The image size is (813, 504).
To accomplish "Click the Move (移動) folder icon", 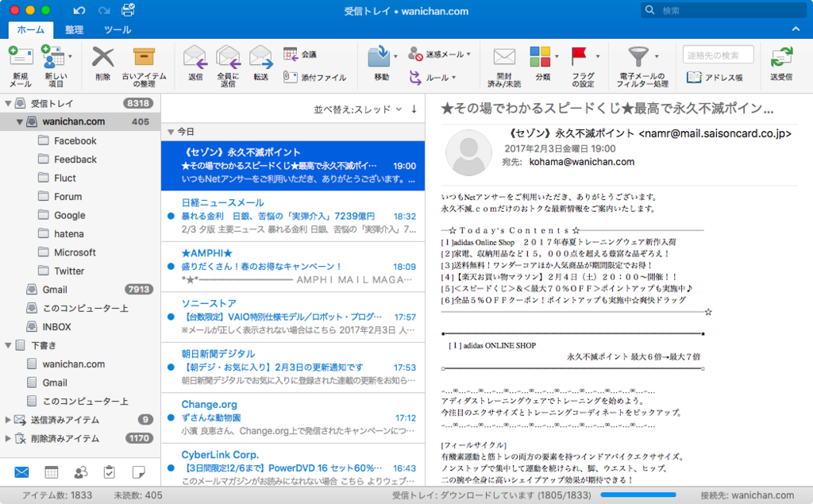I will pos(379,56).
